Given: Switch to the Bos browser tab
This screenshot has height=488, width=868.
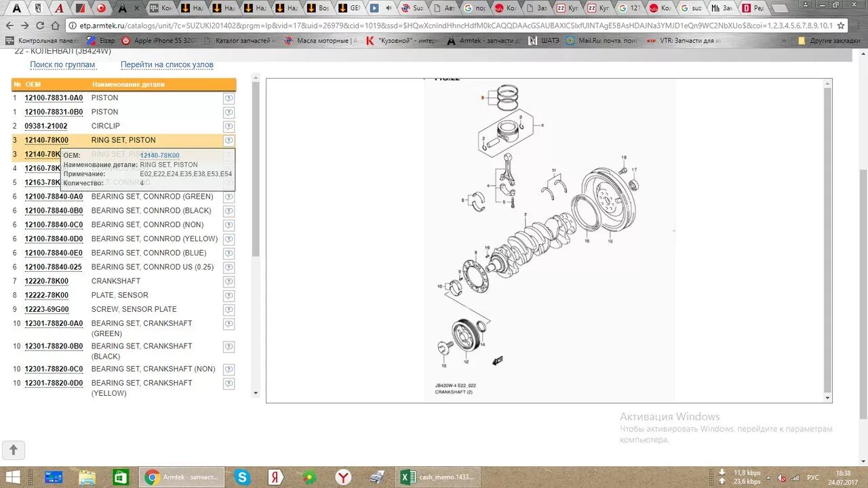Looking at the screenshot, I should [319, 8].
